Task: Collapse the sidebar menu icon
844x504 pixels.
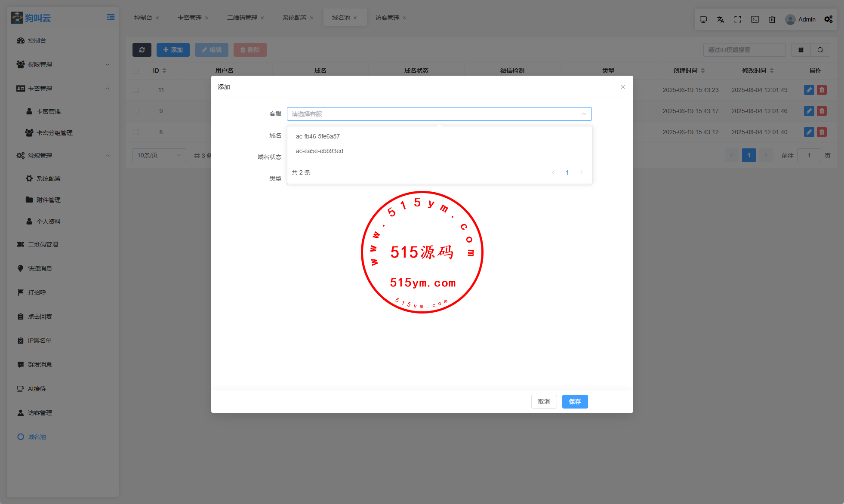Action: click(x=111, y=18)
